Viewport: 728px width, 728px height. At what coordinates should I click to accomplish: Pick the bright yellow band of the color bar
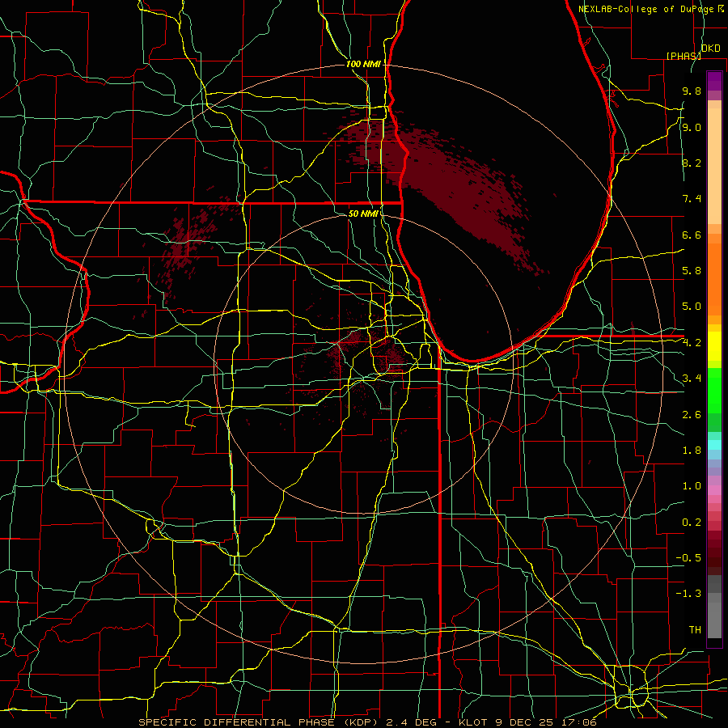714,346
